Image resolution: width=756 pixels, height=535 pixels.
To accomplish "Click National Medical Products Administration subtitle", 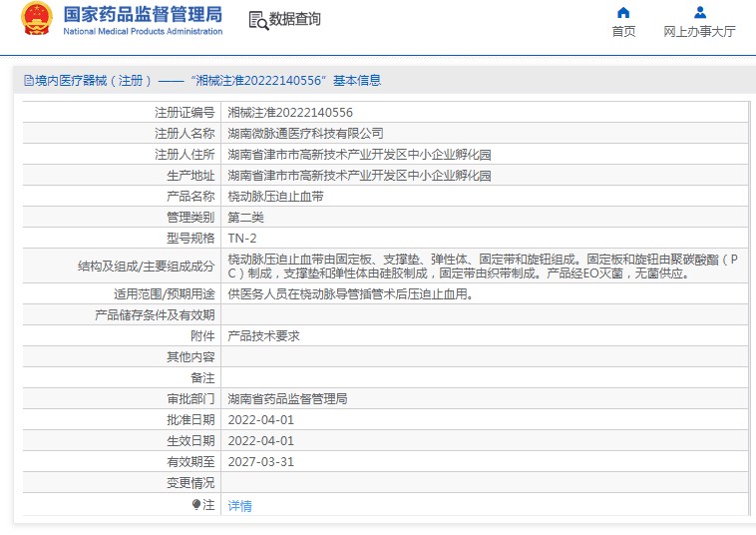I will click(143, 31).
